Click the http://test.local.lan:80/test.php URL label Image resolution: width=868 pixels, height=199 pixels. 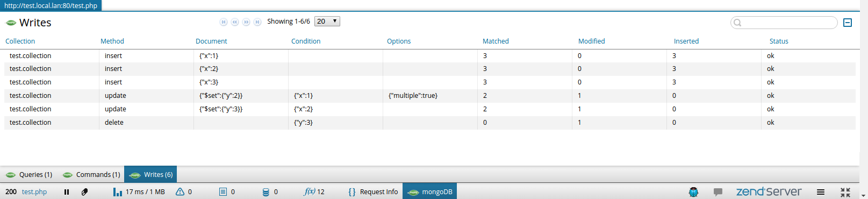[x=51, y=5]
